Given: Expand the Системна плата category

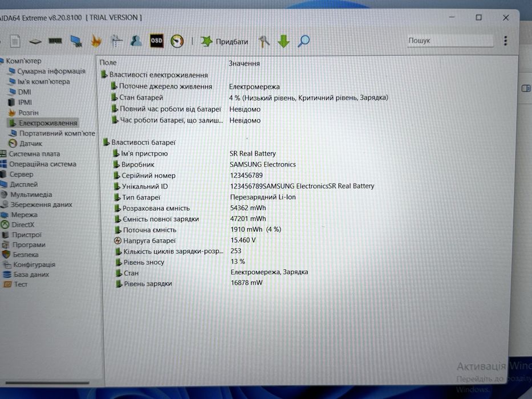Looking at the screenshot, I should [30, 154].
